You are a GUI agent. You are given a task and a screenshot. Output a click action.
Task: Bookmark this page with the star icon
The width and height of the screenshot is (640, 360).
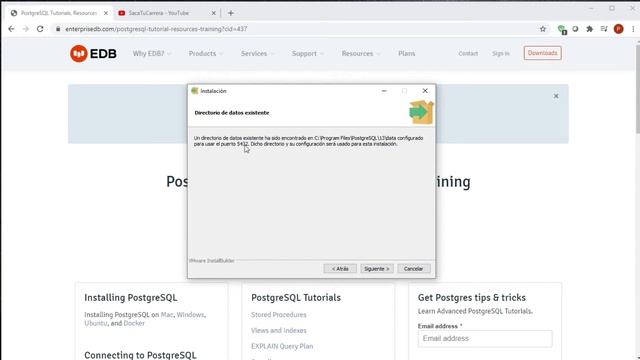pyautogui.click(x=543, y=29)
